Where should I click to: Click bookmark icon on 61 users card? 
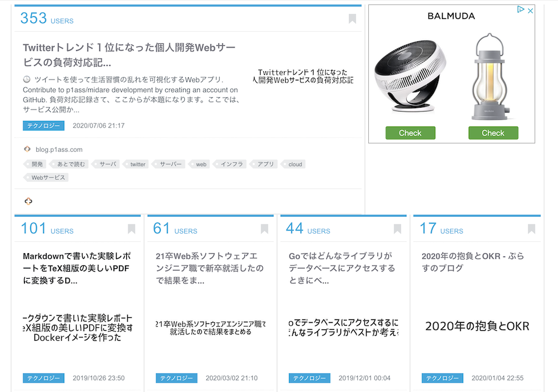click(x=264, y=229)
